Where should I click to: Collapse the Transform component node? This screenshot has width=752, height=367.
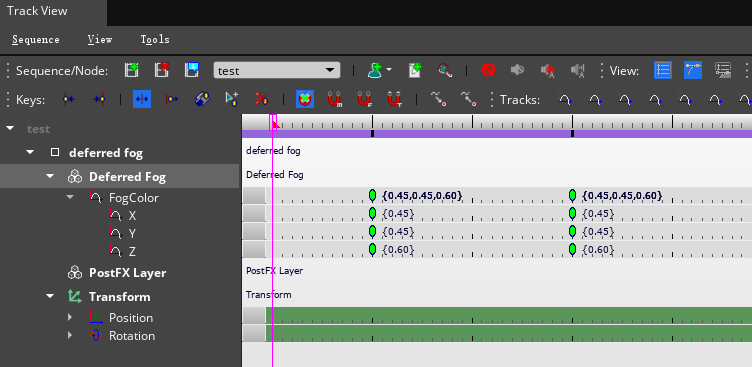[x=50, y=296]
